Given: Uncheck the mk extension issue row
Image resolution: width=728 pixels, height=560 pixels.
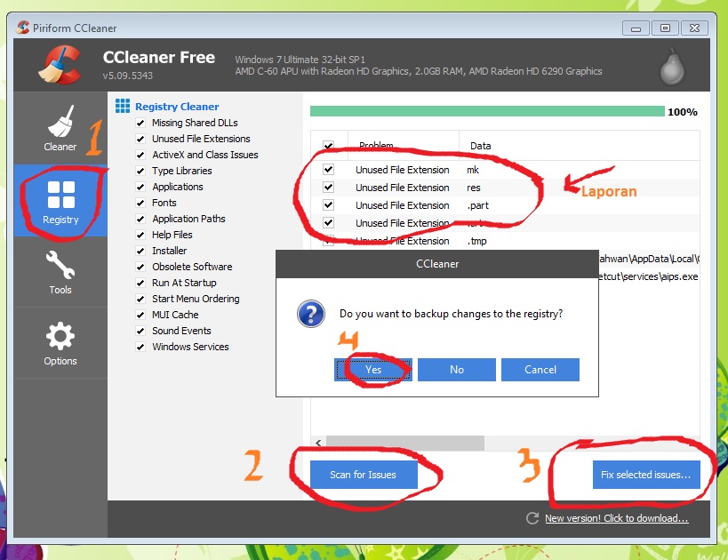Looking at the screenshot, I should (328, 169).
